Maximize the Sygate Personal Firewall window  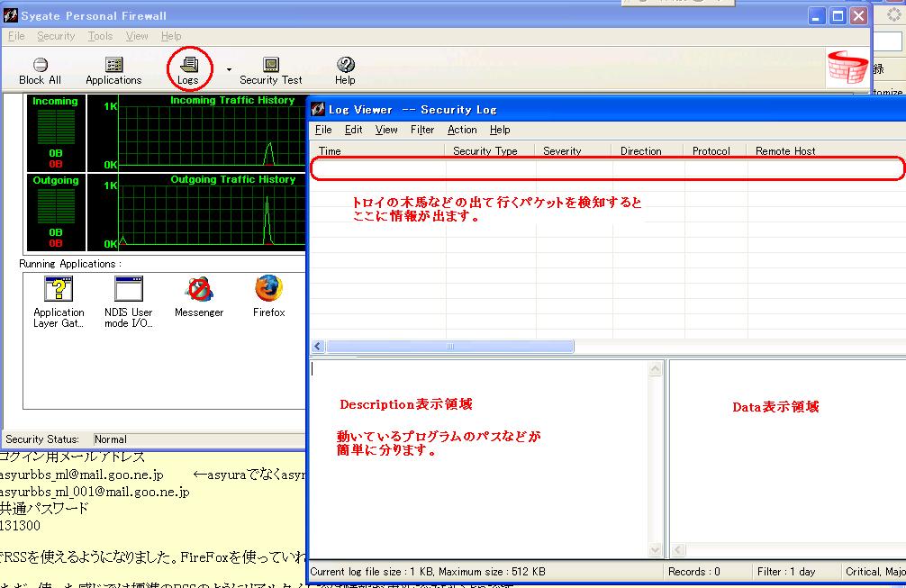[838, 15]
